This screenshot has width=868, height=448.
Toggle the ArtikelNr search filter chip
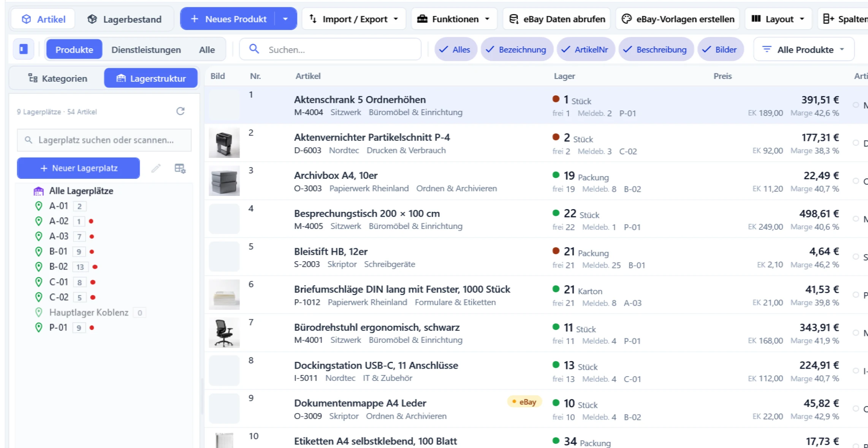click(x=586, y=49)
